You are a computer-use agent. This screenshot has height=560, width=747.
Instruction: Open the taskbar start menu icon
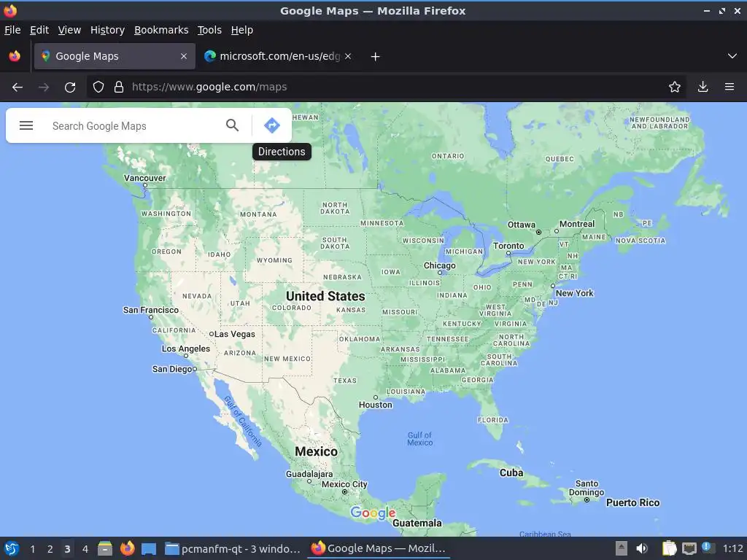(12, 548)
